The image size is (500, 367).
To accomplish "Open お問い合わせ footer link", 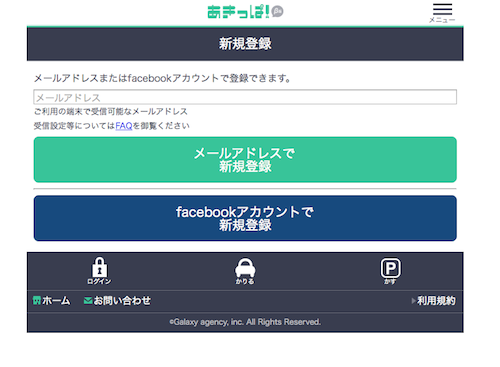I will click(x=117, y=301).
